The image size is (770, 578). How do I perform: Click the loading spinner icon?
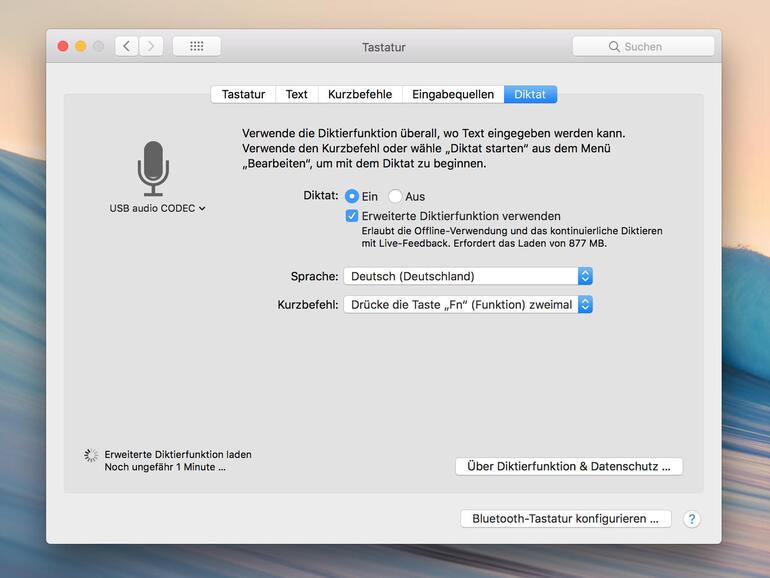pos(91,455)
